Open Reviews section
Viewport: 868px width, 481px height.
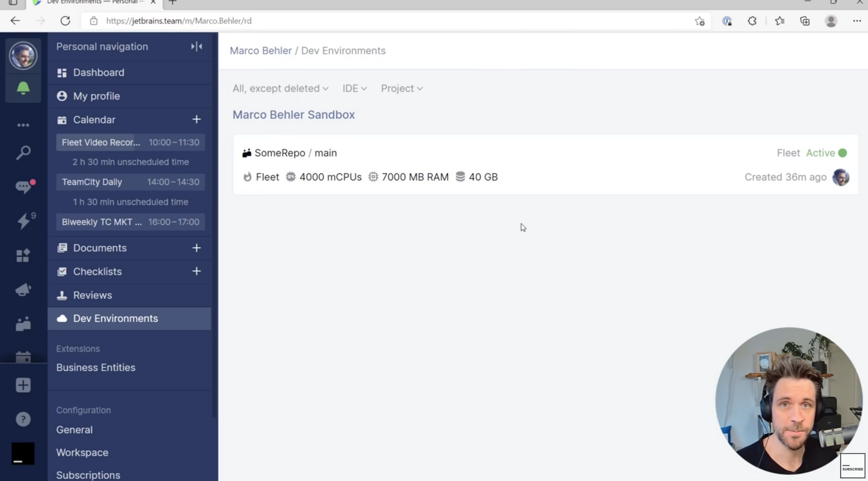pos(129,295)
